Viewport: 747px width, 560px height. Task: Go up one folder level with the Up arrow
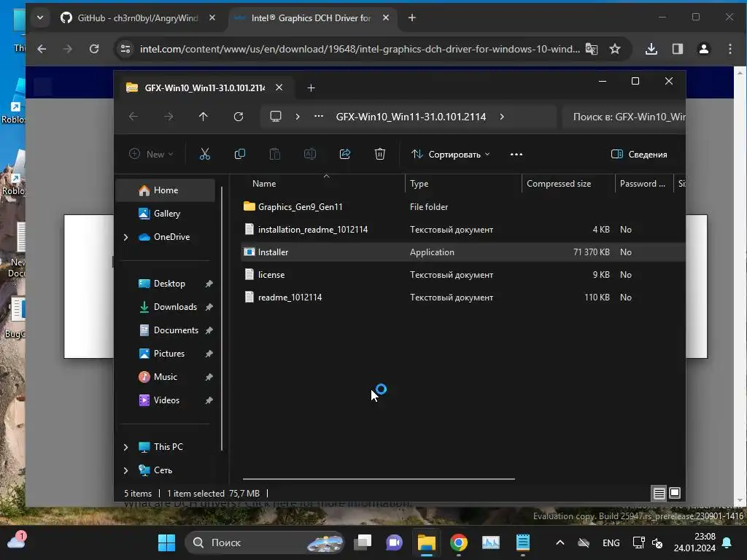[204, 117]
